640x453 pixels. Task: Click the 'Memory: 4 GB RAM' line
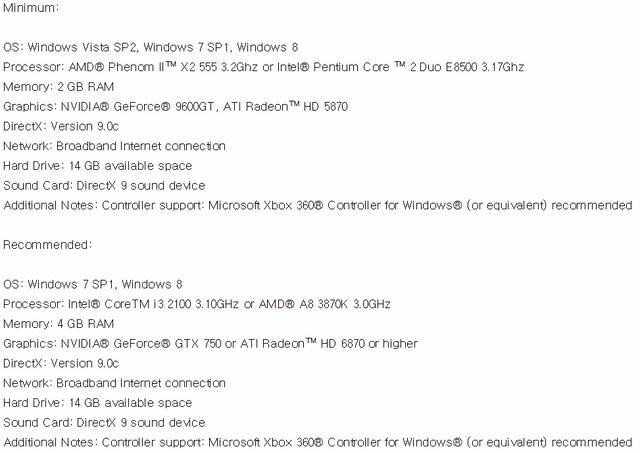(58, 324)
